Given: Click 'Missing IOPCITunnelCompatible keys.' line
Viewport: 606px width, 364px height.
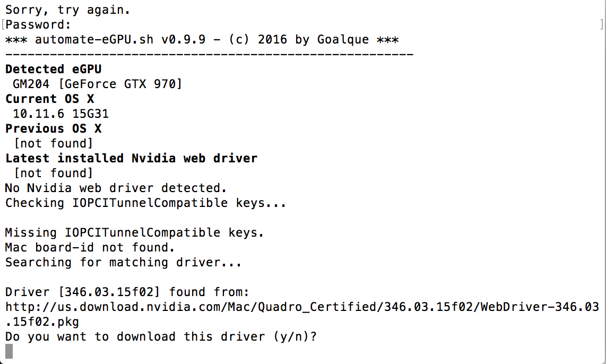Looking at the screenshot, I should coord(134,232).
